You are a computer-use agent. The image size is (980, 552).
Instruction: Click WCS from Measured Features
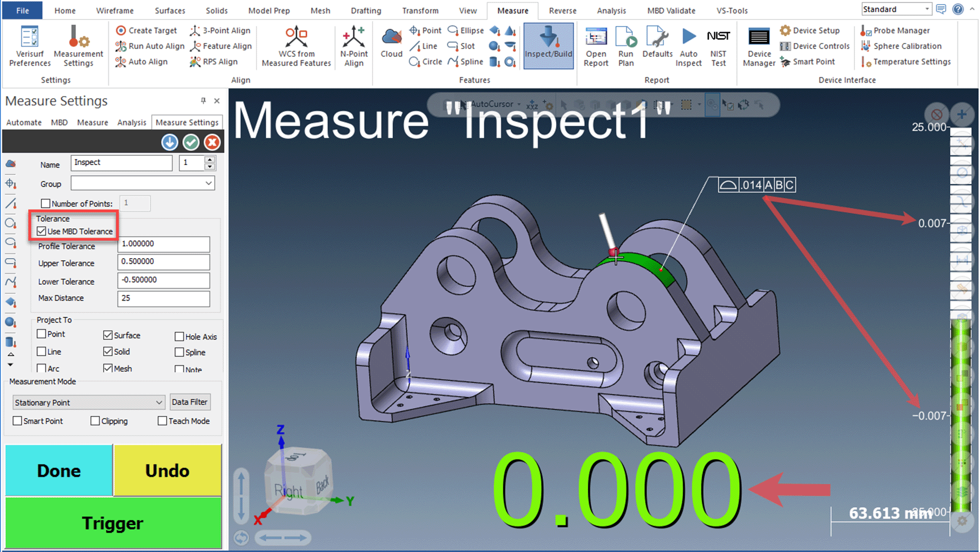pos(296,46)
